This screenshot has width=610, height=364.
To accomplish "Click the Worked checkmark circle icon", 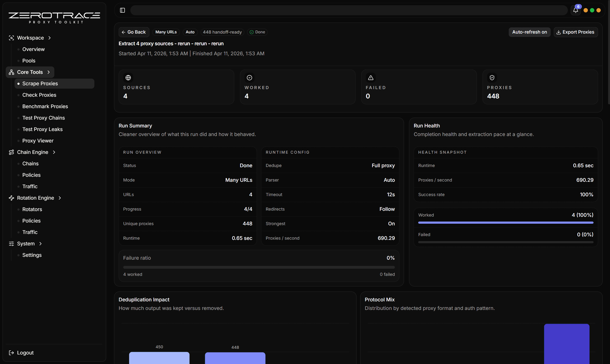I will point(249,78).
